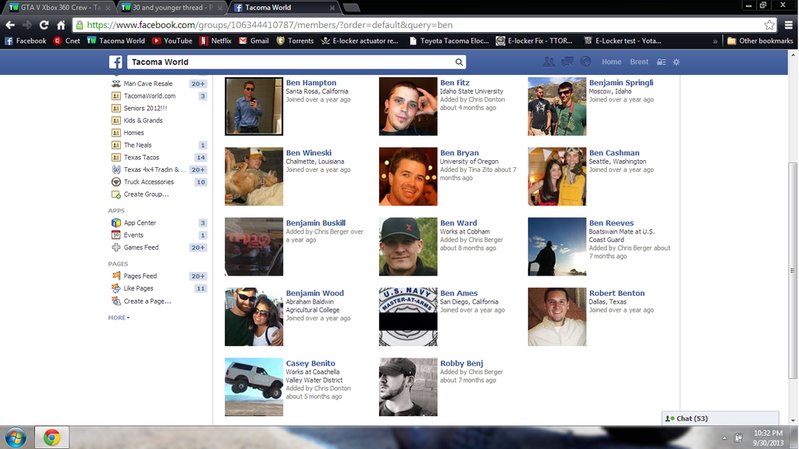Open Ben Bryan's profile photo
799x449 pixels.
(x=408, y=177)
